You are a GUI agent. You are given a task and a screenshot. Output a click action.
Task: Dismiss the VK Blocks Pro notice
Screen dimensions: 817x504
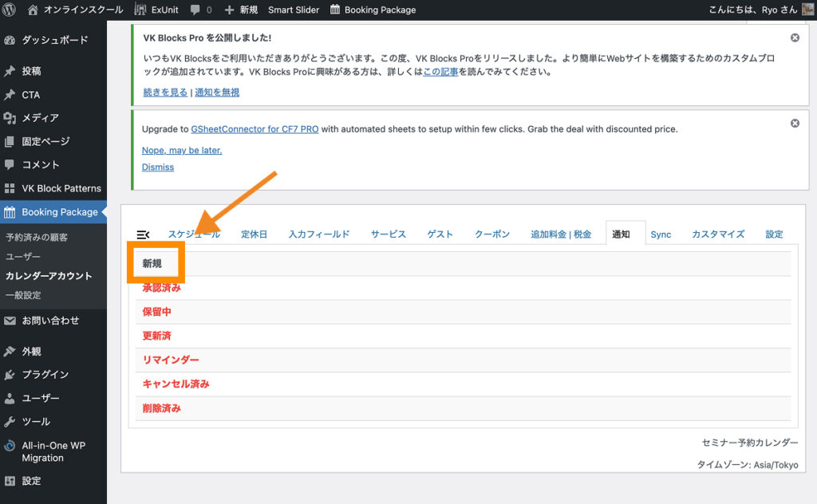(x=795, y=37)
